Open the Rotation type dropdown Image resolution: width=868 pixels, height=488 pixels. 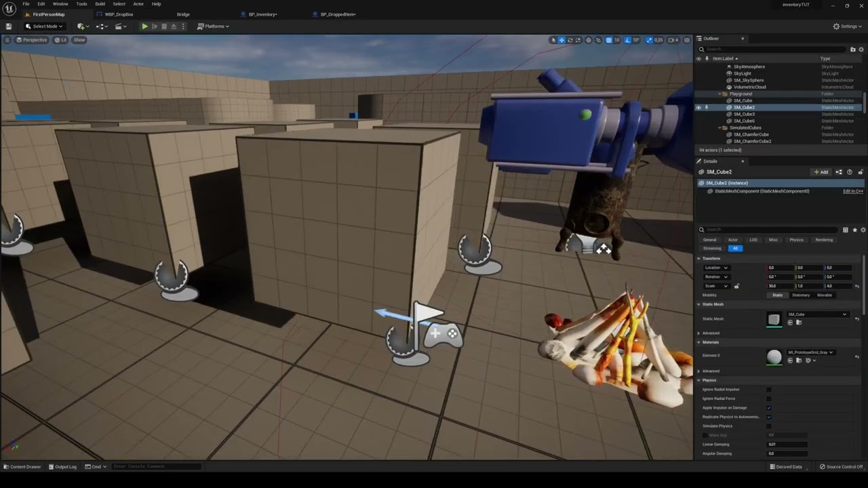(x=716, y=277)
